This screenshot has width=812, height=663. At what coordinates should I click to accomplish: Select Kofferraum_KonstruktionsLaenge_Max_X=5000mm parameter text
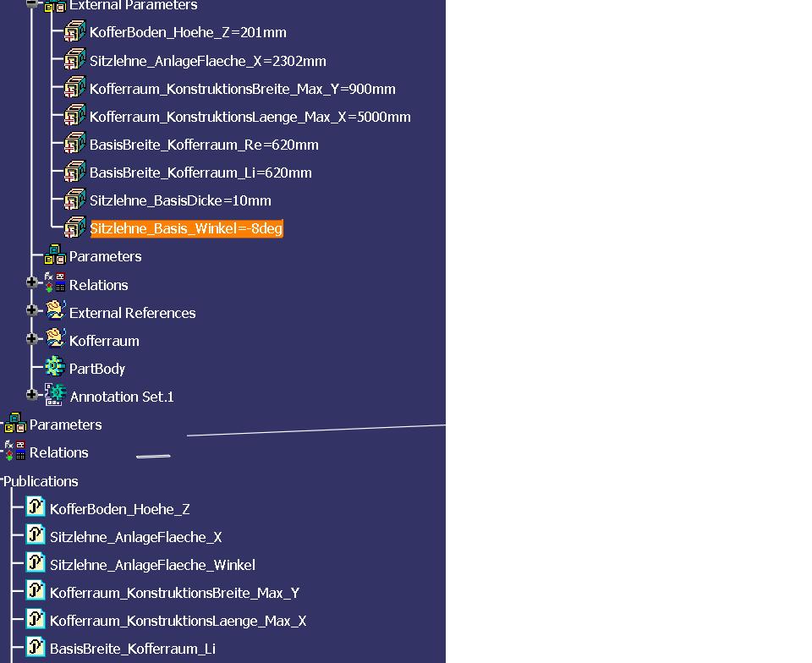point(250,117)
